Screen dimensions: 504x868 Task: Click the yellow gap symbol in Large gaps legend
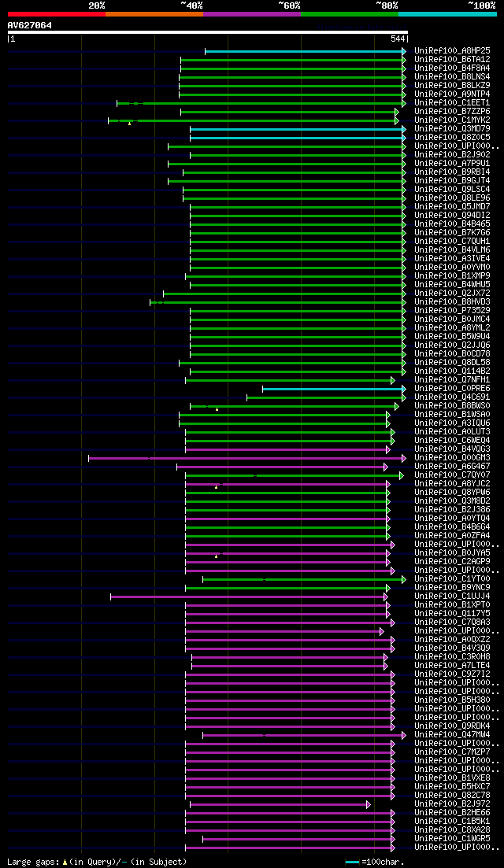pyautogui.click(x=65, y=862)
